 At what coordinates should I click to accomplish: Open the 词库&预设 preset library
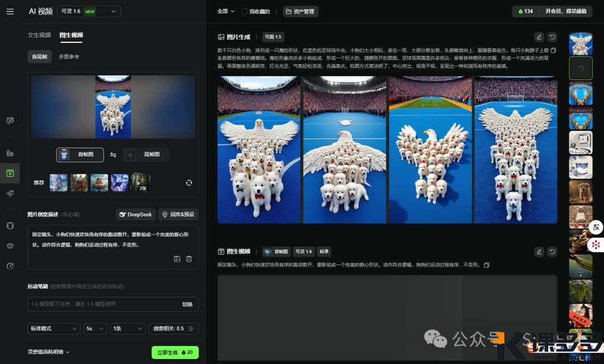tap(178, 214)
